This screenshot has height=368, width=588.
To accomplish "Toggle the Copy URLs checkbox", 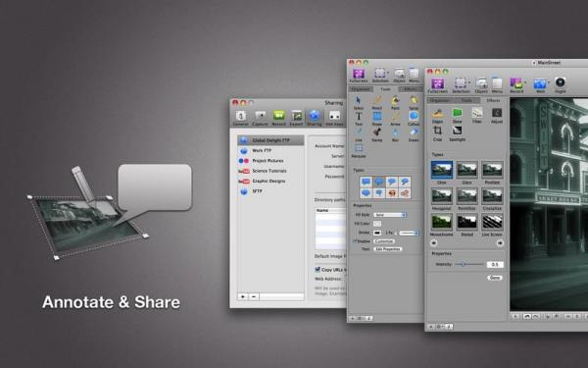I will [x=318, y=269].
